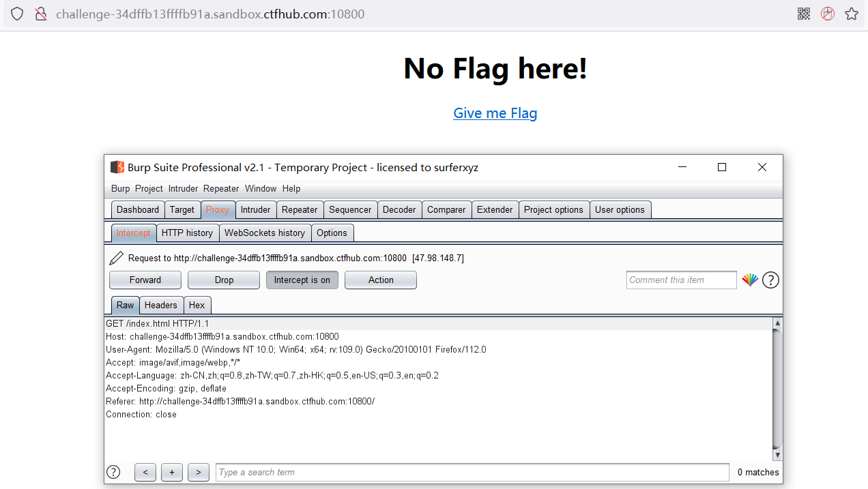This screenshot has height=489, width=868.
Task: Click the Accept: image/avif header line
Action: pyautogui.click(x=173, y=362)
